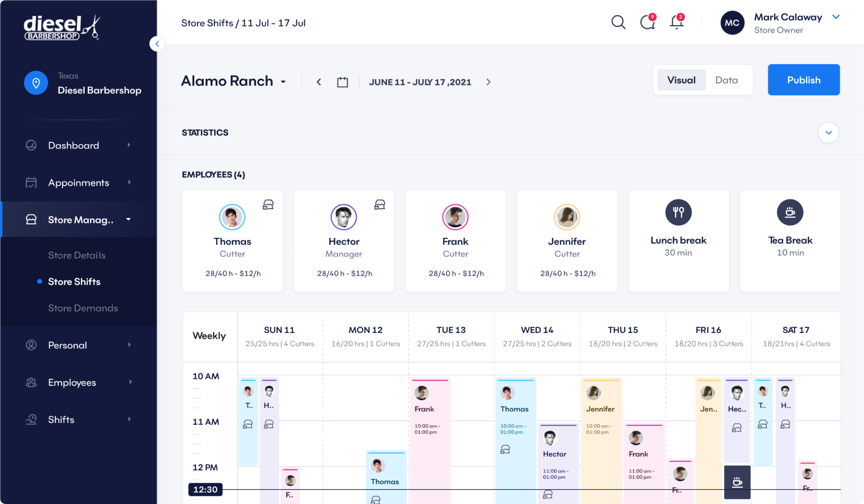Image resolution: width=864 pixels, height=504 pixels.
Task: Expand the Dashboard menu arrow
Action: point(129,145)
